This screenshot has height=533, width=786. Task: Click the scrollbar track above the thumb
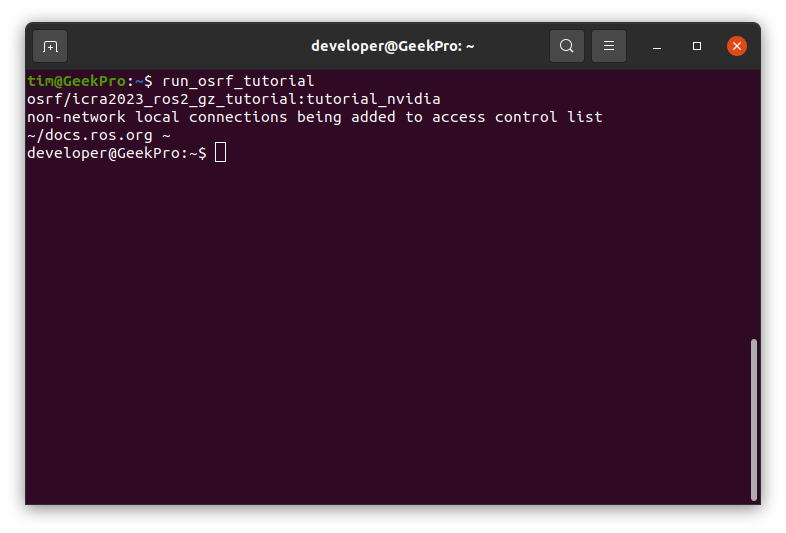click(754, 200)
